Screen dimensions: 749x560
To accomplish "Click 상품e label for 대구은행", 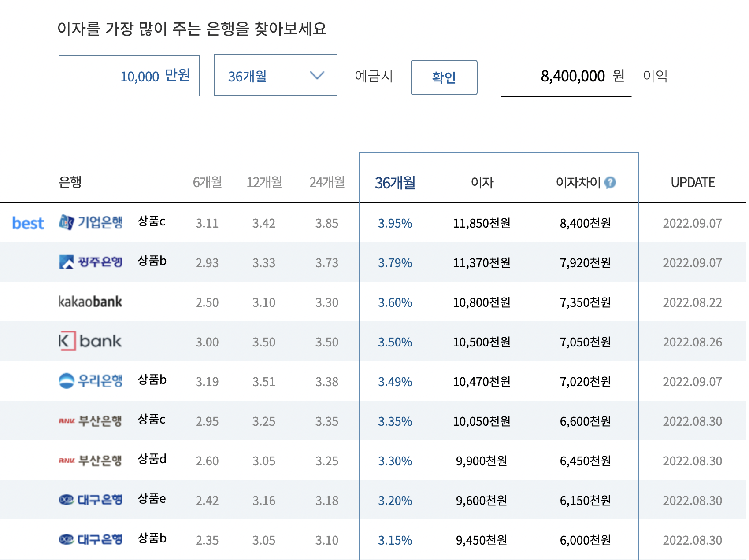I will click(x=152, y=498).
